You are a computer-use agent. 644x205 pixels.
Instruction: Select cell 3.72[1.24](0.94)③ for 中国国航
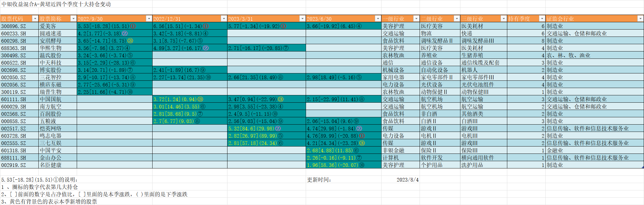[x=190, y=99]
